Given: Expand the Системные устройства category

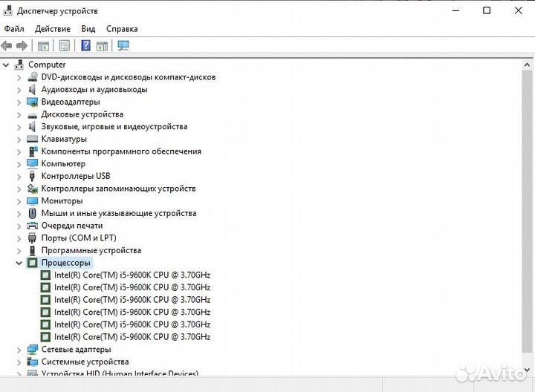Looking at the screenshot, I should click(19, 362).
